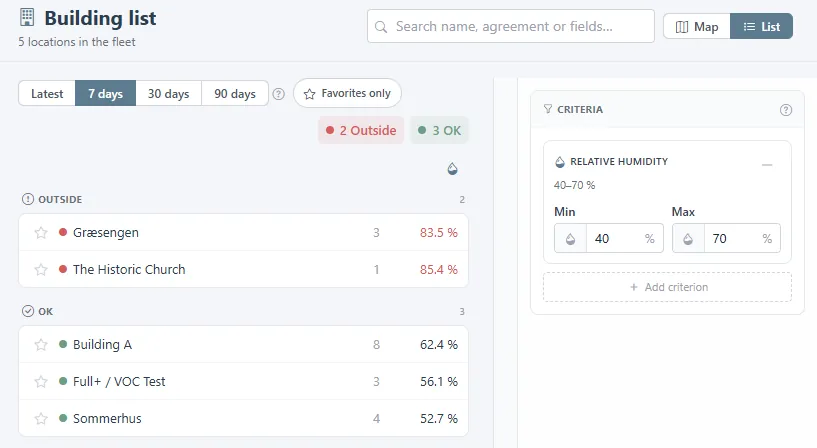Screen dimensions: 817x448
Task: Toggle the Favorites only filter
Action: (x=347, y=93)
